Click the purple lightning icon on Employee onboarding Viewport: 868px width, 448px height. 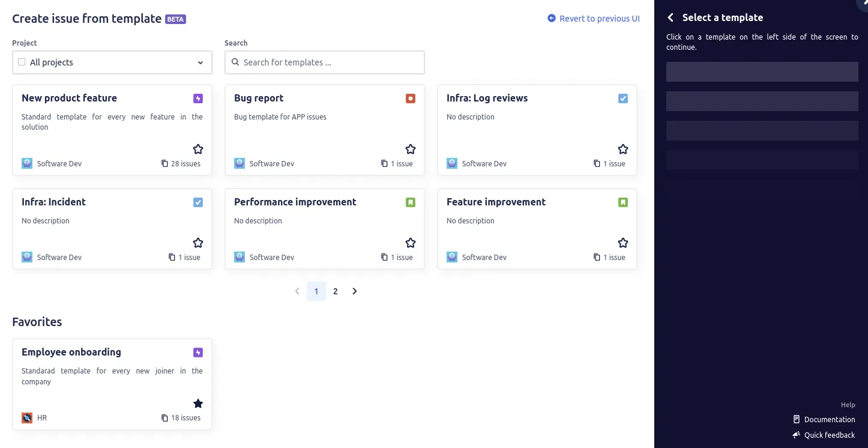click(x=198, y=353)
